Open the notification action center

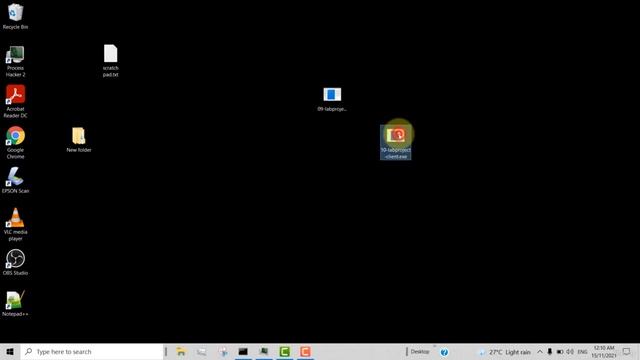pos(627,351)
